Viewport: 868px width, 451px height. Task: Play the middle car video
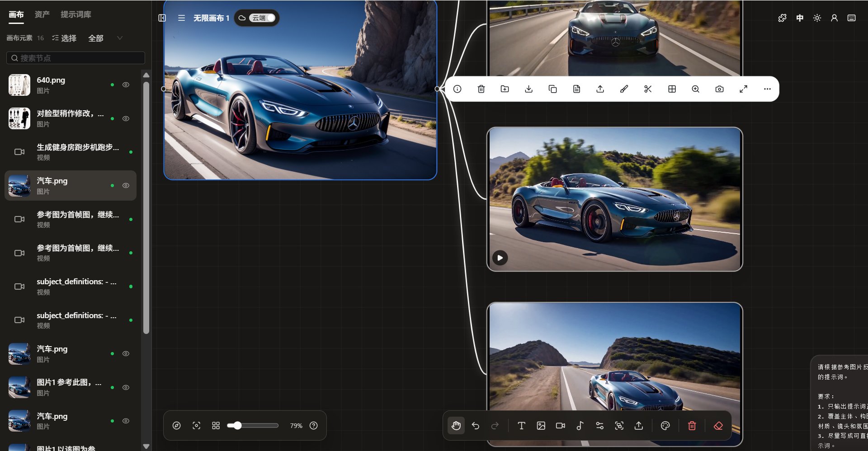click(500, 258)
